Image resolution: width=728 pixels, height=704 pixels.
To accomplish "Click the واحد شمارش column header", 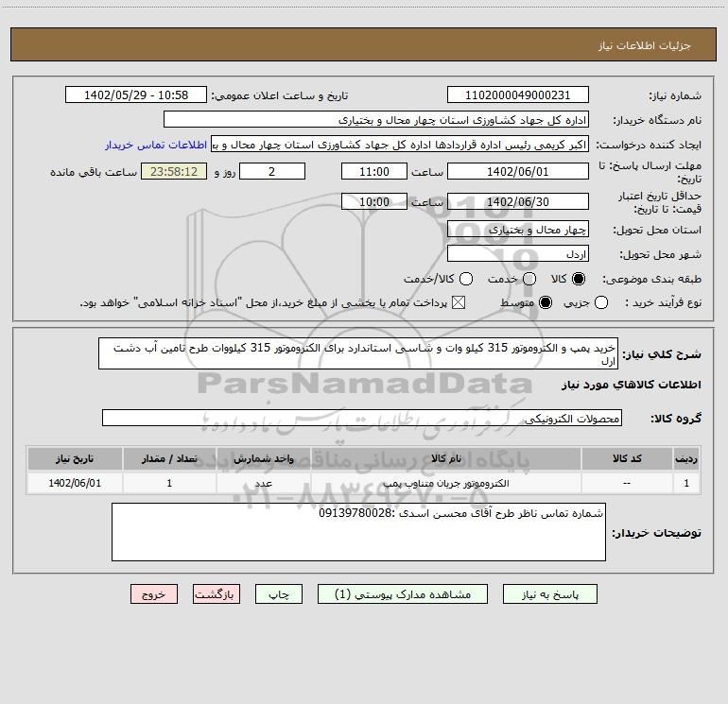I will coord(263,458).
